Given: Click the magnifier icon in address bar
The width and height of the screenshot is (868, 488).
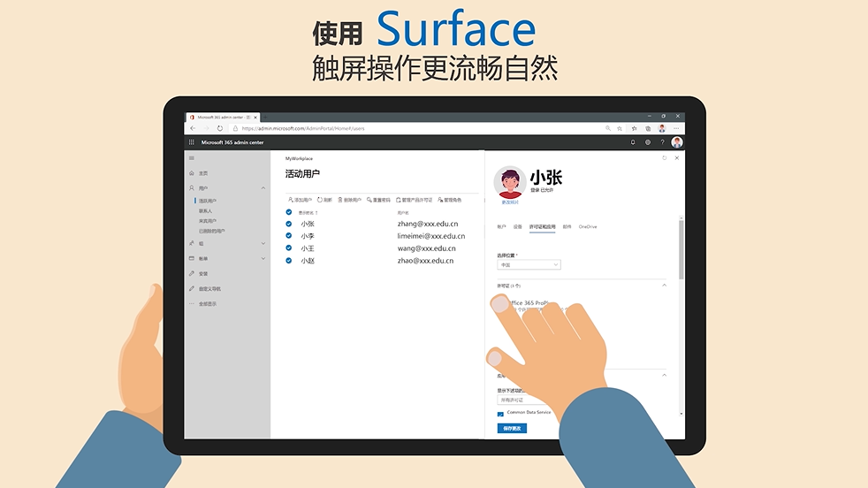Looking at the screenshot, I should [608, 128].
